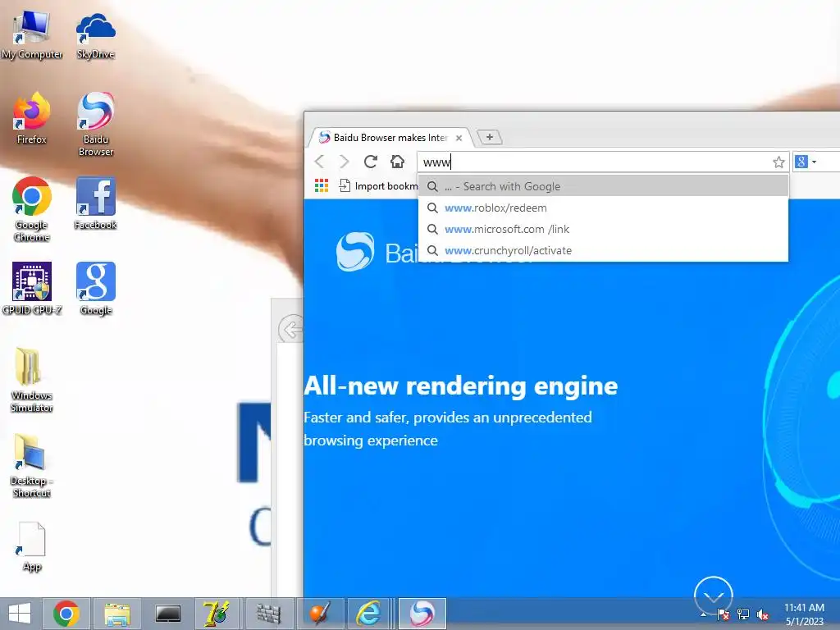Image resolution: width=840 pixels, height=630 pixels.
Task: Launch Firefox from the desktop
Action: click(32, 118)
